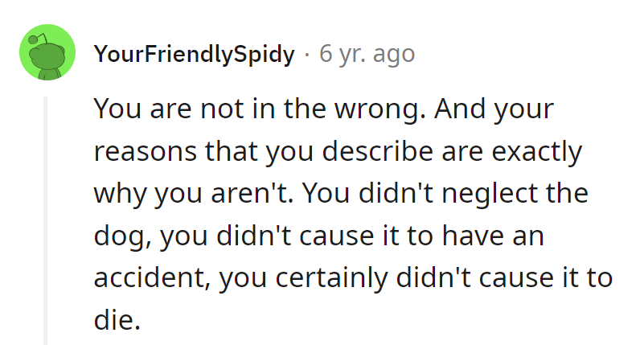The width and height of the screenshot is (644, 345).
Task: Click the "6 yr. ago" timestamp
Action: [367, 55]
